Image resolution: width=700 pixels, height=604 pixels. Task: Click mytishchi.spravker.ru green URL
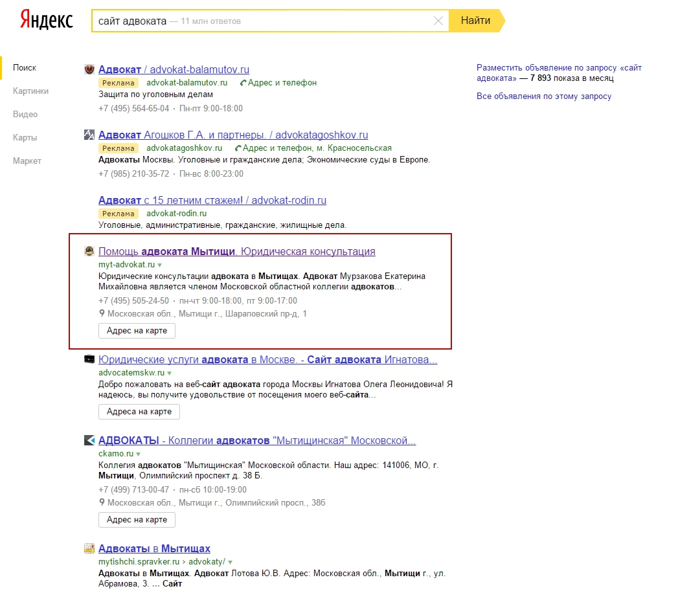click(x=139, y=561)
